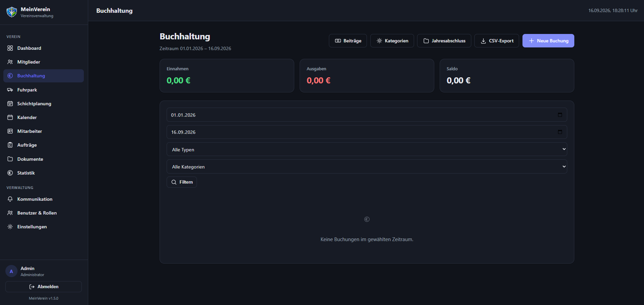The height and width of the screenshot is (305, 644).
Task: Export bookings with the CSV-Export button
Action: click(497, 41)
